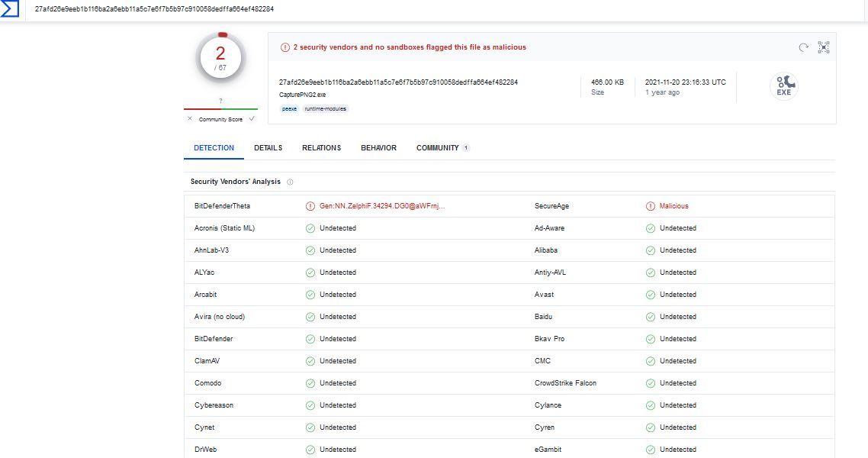Click the green check icon for Comodo
The height and width of the screenshot is (458, 868).
coord(310,383)
